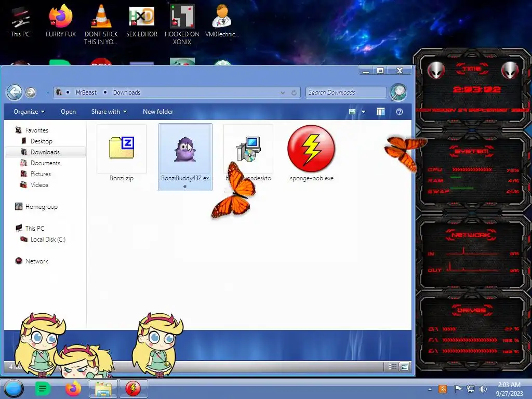
Task: Expand the view options arrow
Action: [x=363, y=112]
